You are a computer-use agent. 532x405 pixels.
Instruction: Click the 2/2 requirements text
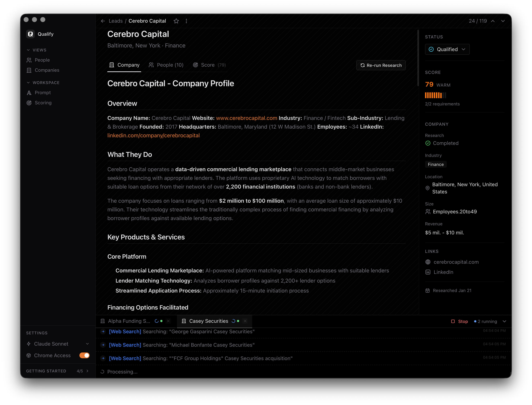click(x=442, y=104)
